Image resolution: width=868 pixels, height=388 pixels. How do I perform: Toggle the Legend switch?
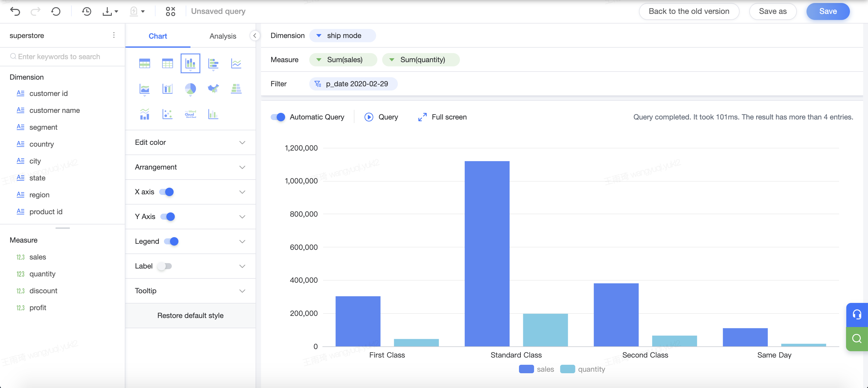[171, 241]
